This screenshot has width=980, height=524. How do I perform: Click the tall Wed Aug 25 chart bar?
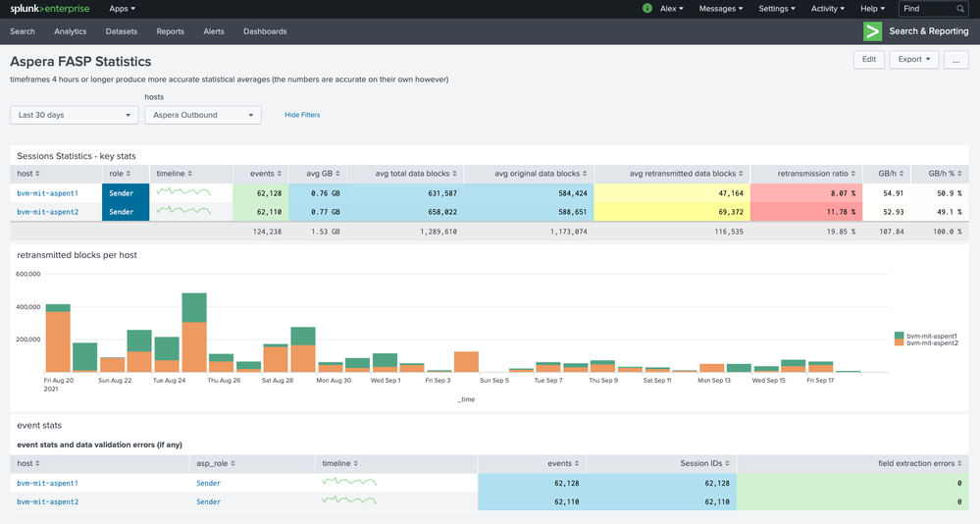click(x=194, y=333)
